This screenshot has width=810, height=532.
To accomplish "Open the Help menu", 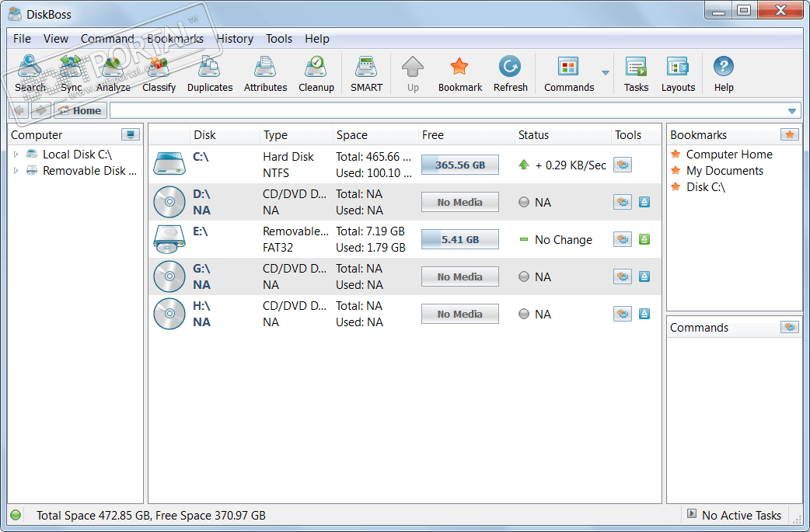I will 317,39.
